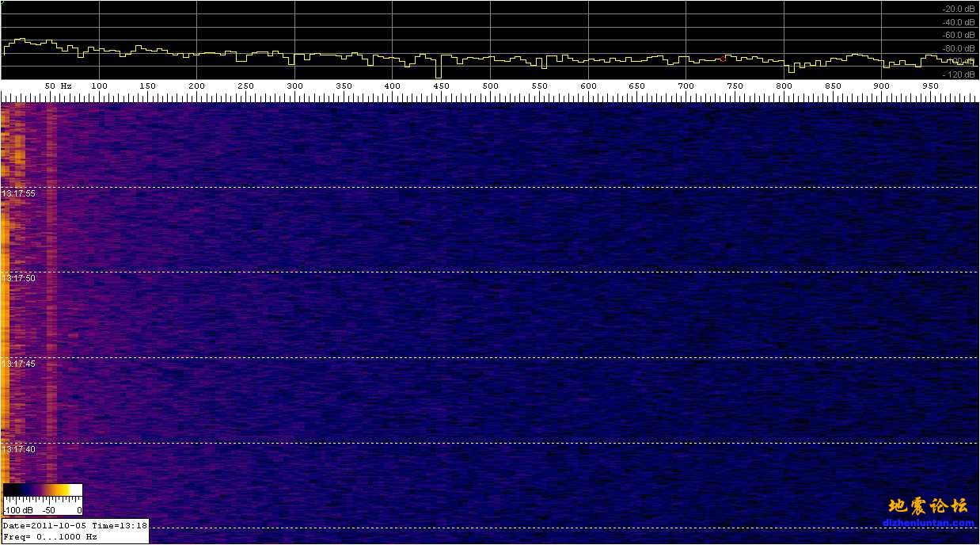Image resolution: width=980 pixels, height=545 pixels.
Task: Click the color scale gradient legend bar
Action: coord(43,490)
